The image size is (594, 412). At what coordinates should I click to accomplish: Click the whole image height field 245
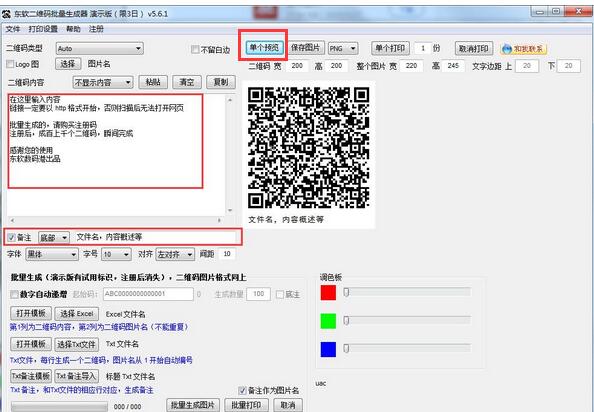tap(453, 66)
